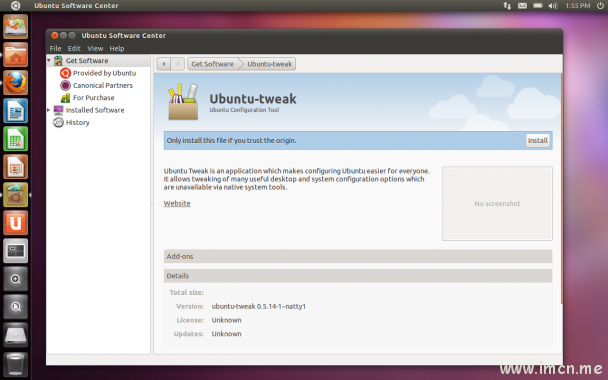This screenshot has width=608, height=380.
Task: Open the power session menu icon
Action: coord(600,5)
